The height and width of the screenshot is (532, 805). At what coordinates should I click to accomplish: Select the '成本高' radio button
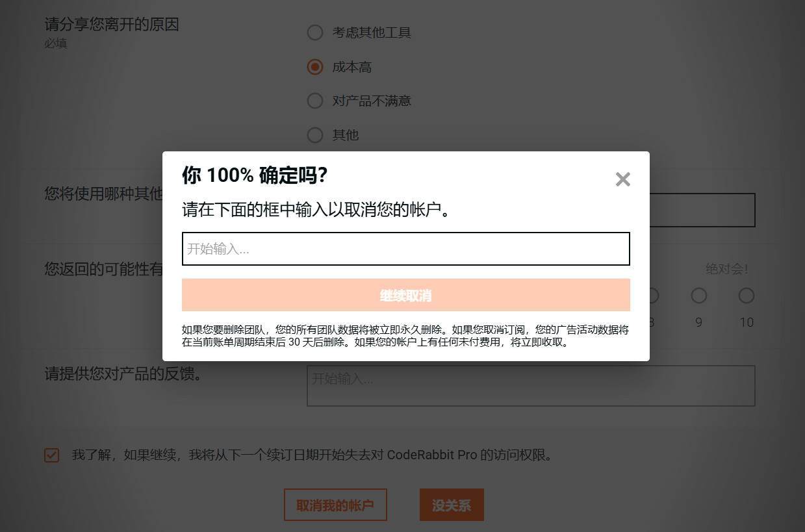pos(315,67)
